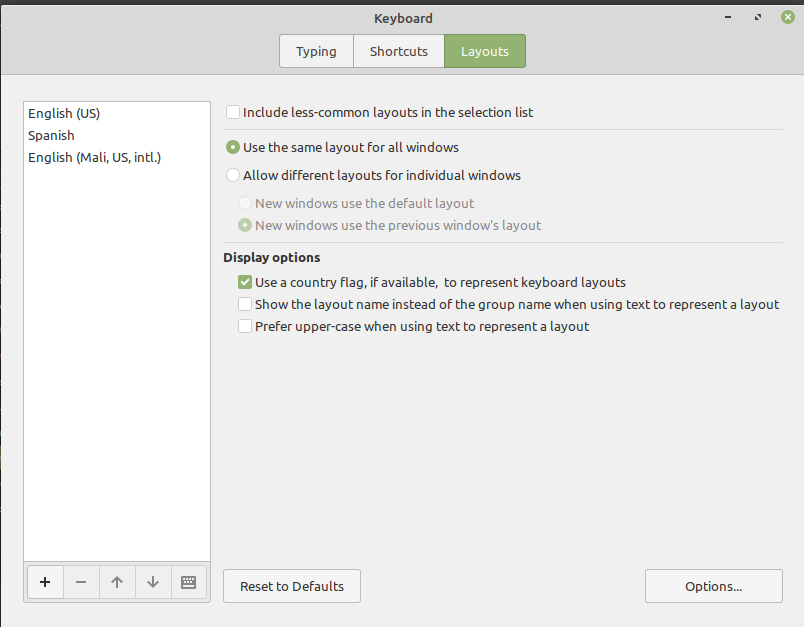Screen dimensions: 804x627
Task: Move selected layout down with arrow icon
Action: click(x=153, y=582)
